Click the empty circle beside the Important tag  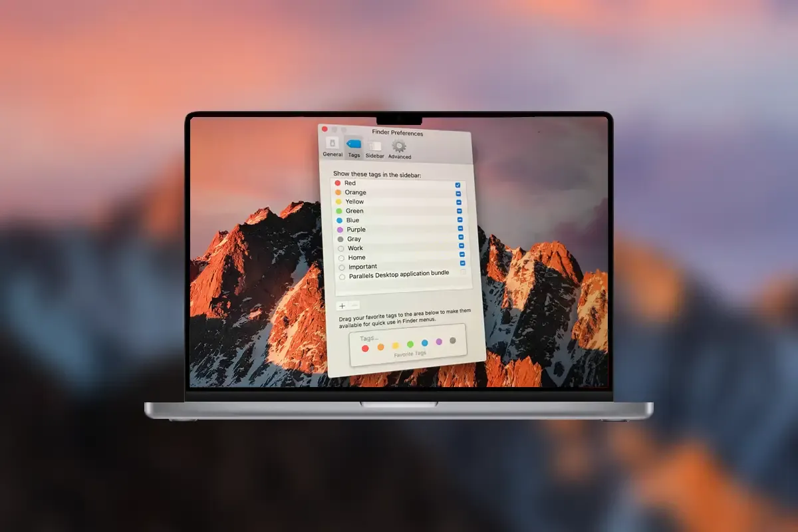coord(341,267)
